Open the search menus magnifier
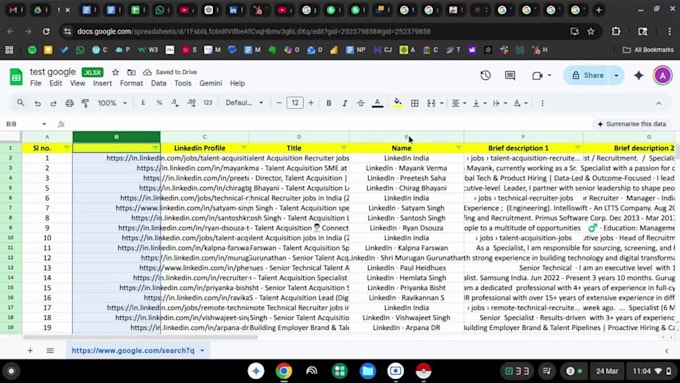The width and height of the screenshot is (680, 383). click(20, 103)
